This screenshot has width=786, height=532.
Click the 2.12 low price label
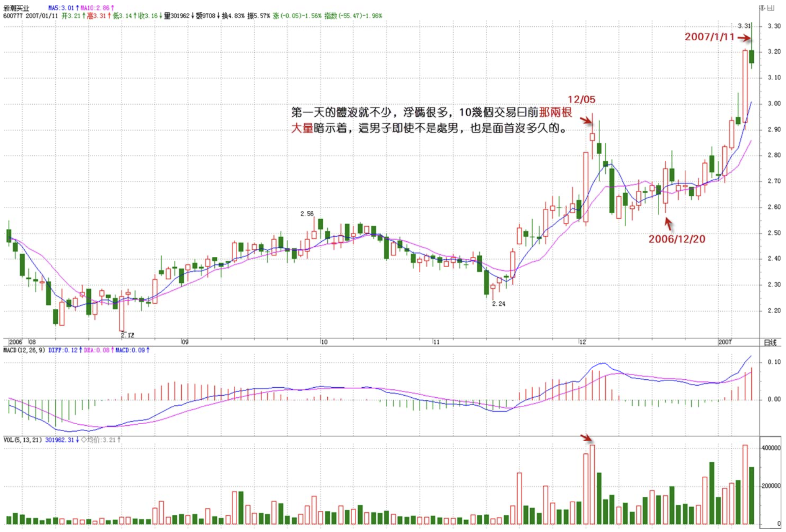coord(127,335)
